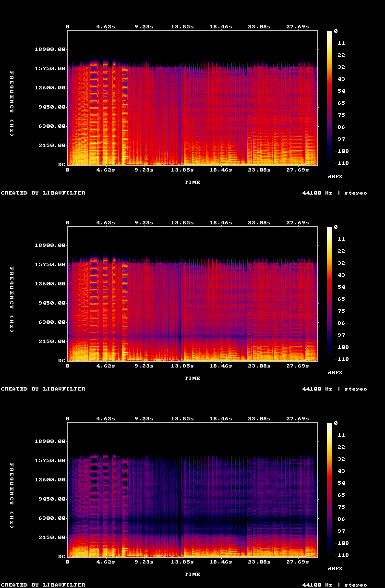This screenshot has width=385, height=588.
Task: Click '23.08s' below the second spectrogram
Action: [259, 366]
